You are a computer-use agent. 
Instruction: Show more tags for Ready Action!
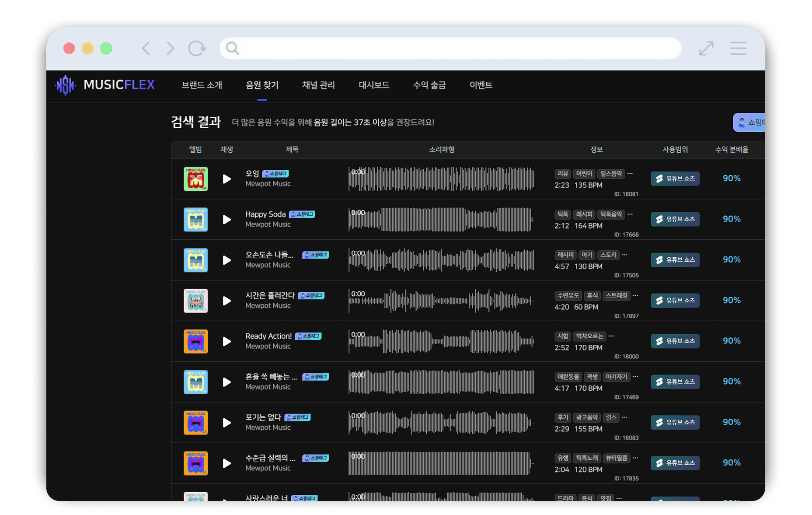(x=611, y=336)
